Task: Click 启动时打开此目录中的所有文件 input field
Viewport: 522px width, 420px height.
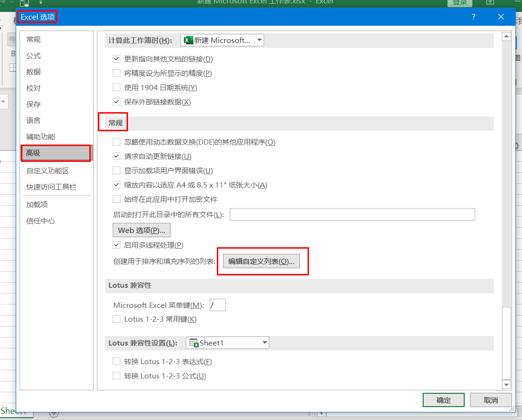Action: (x=352, y=214)
